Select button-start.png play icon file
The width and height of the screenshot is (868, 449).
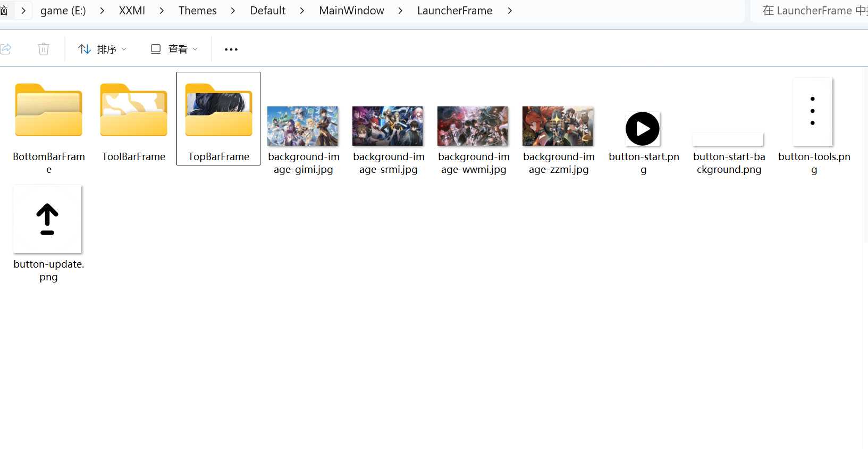tap(643, 129)
